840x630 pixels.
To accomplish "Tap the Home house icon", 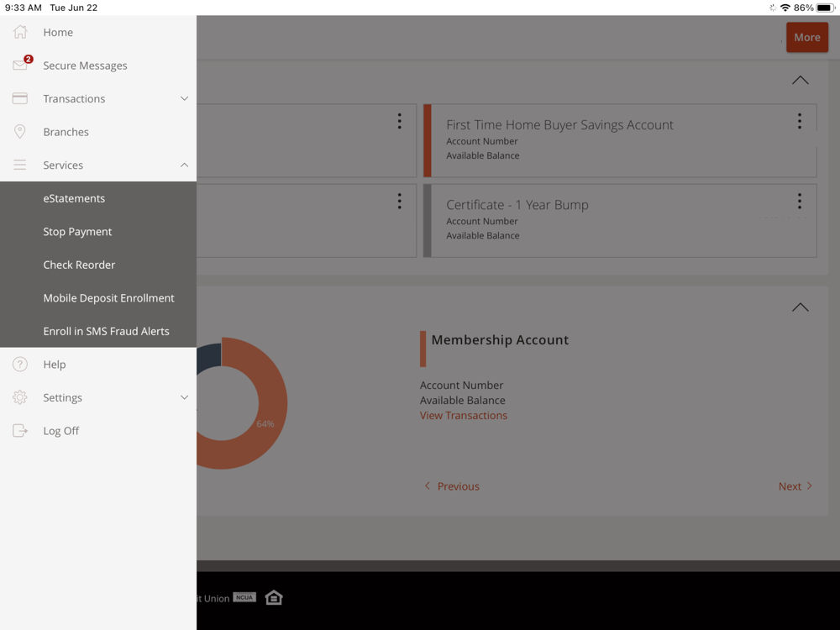I will point(20,32).
